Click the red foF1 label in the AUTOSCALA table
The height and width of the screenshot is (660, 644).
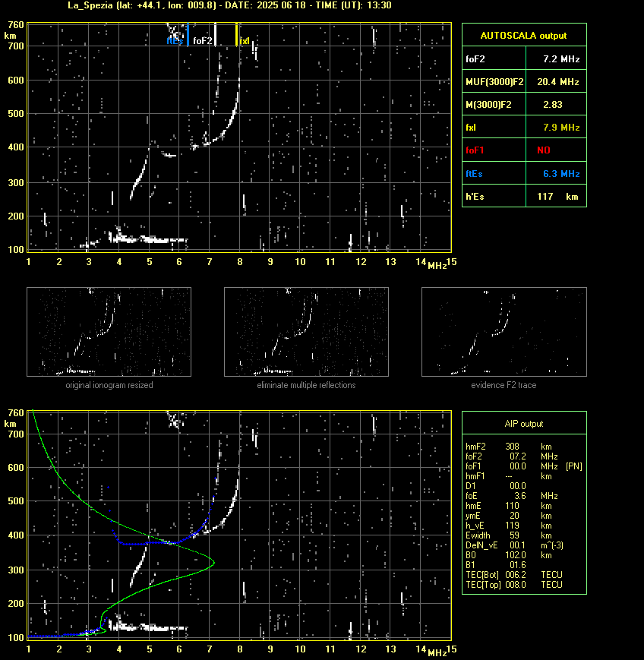[x=475, y=150]
